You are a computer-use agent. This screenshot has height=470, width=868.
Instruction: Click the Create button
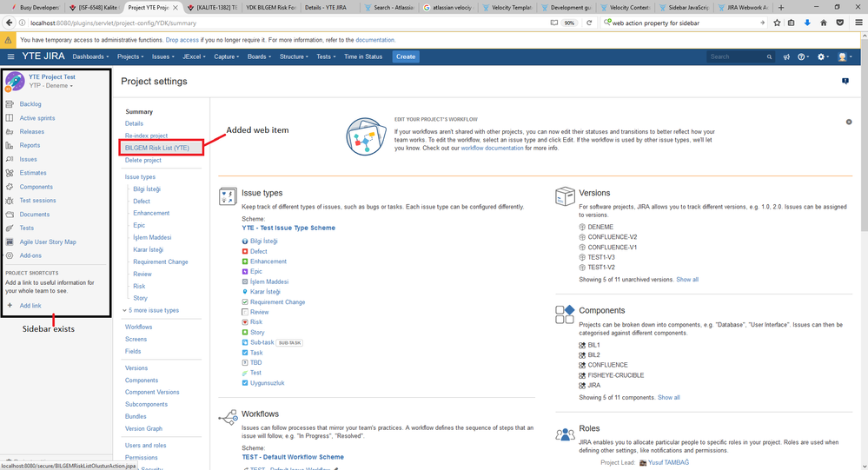click(x=406, y=56)
